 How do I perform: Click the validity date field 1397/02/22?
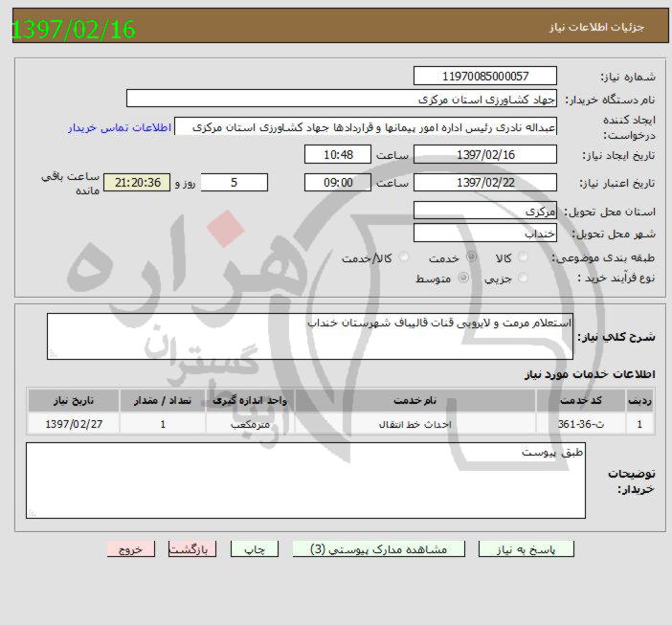point(485,183)
